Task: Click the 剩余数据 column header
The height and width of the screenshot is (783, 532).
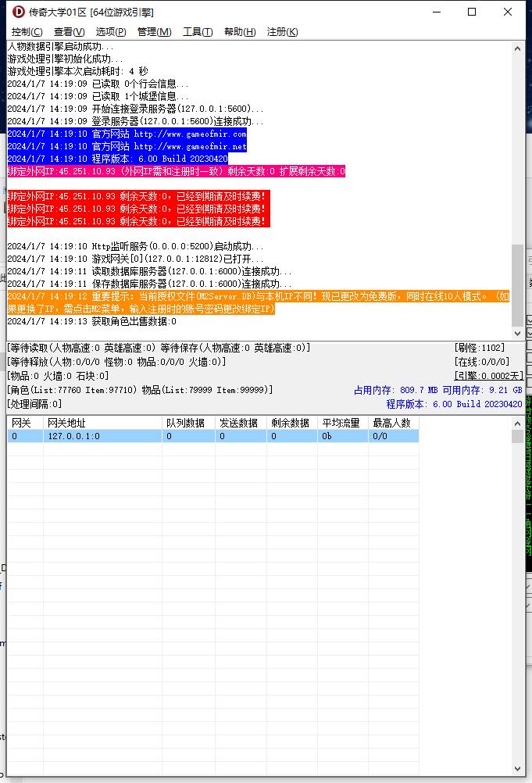Action: click(x=292, y=423)
